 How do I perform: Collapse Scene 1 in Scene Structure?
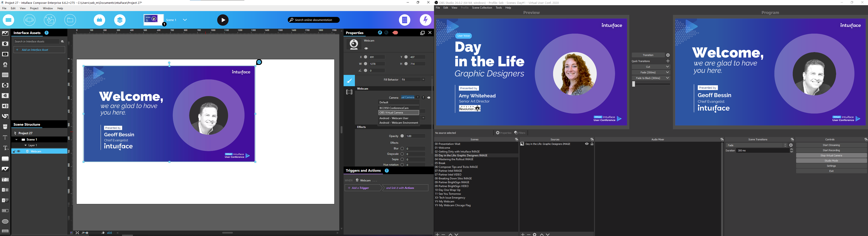[x=16, y=139]
